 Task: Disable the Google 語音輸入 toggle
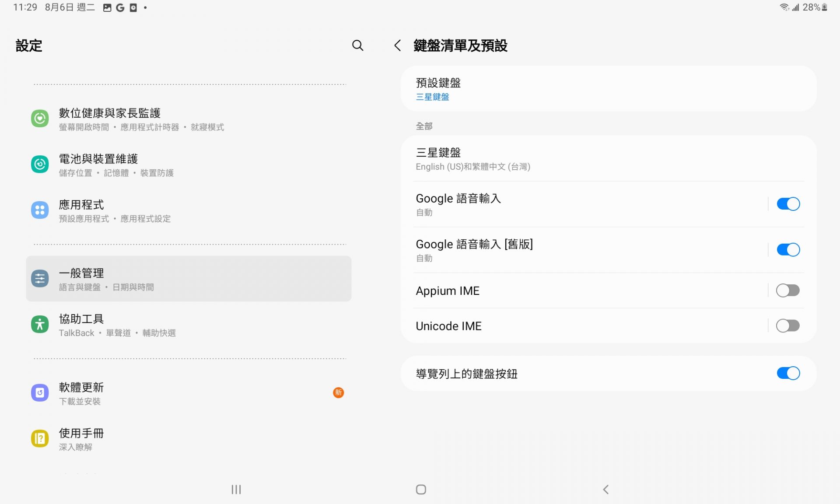tap(787, 204)
